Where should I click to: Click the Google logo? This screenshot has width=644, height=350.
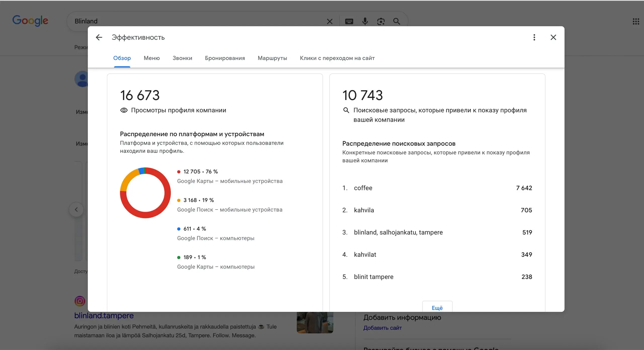(x=30, y=21)
